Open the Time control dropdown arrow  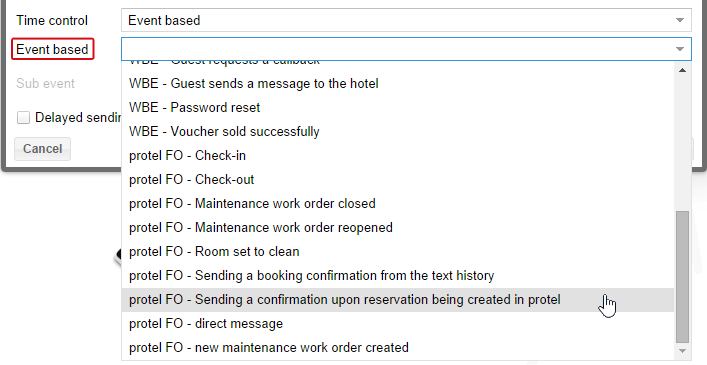pyautogui.click(x=679, y=20)
